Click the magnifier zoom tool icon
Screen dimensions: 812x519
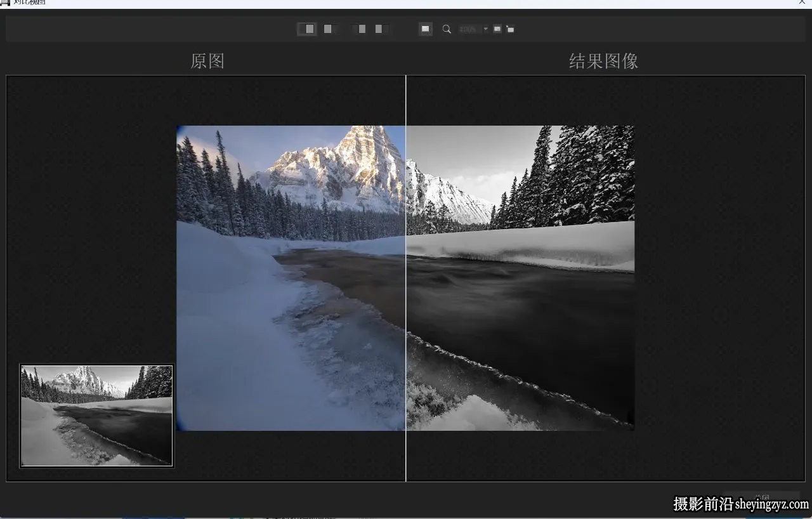tap(447, 29)
